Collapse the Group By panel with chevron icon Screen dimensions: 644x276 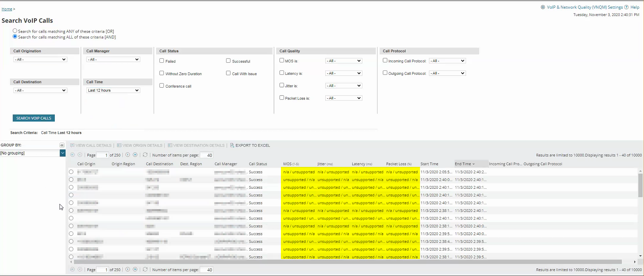tap(62, 145)
